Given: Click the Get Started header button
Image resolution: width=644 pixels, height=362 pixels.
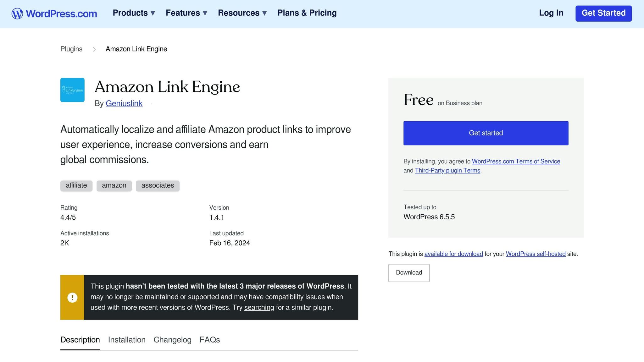Looking at the screenshot, I should (603, 13).
